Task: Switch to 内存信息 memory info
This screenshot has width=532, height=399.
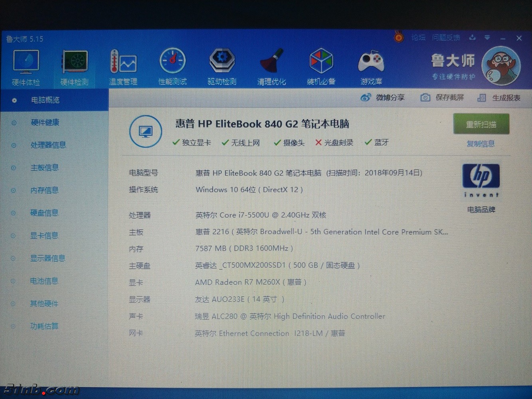Action: pyautogui.click(x=45, y=190)
